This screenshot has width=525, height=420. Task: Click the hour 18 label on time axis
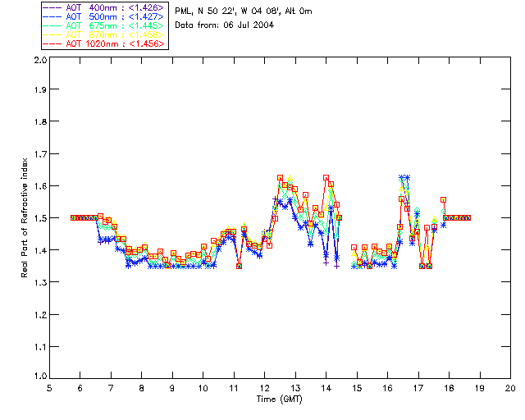click(x=449, y=388)
